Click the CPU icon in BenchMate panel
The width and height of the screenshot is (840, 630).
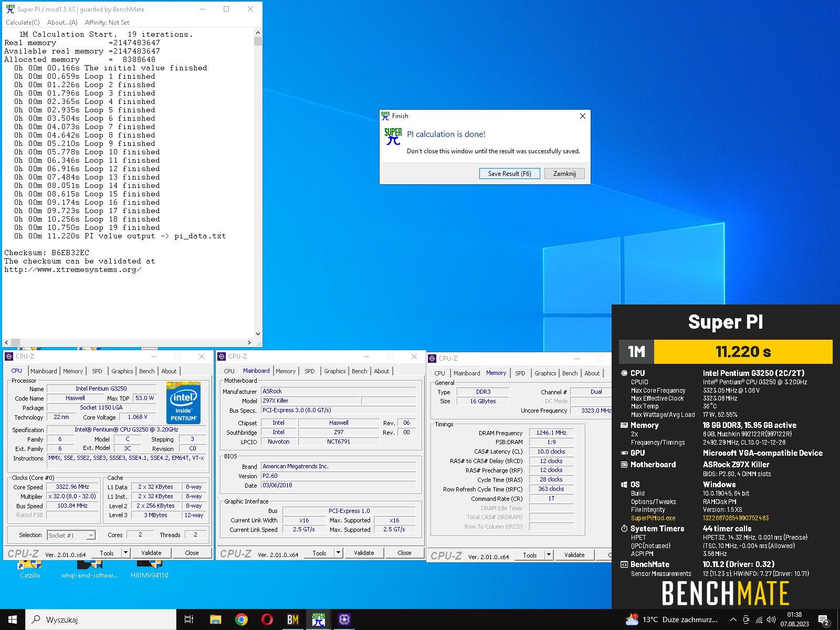[x=624, y=373]
